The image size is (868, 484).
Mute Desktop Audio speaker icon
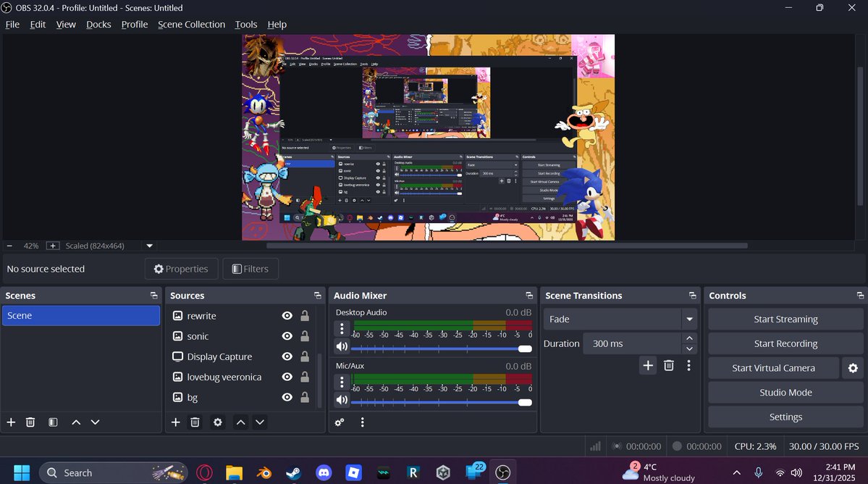(342, 346)
